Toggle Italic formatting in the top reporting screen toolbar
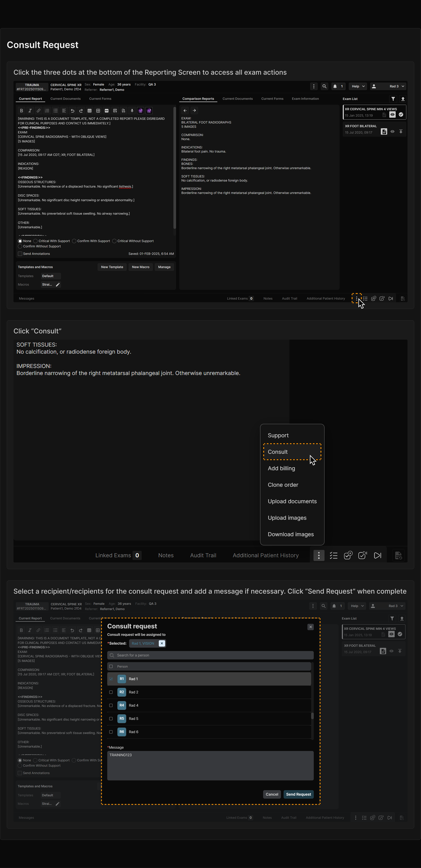The image size is (421, 868). [30, 111]
